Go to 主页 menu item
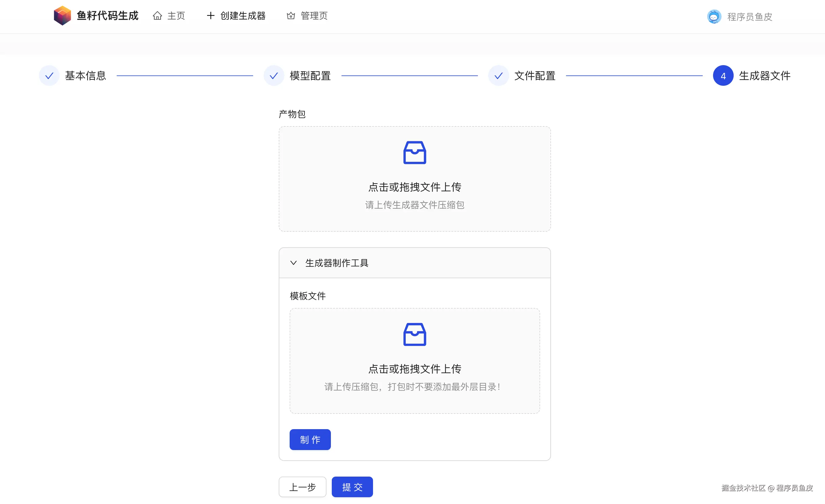 pos(176,16)
